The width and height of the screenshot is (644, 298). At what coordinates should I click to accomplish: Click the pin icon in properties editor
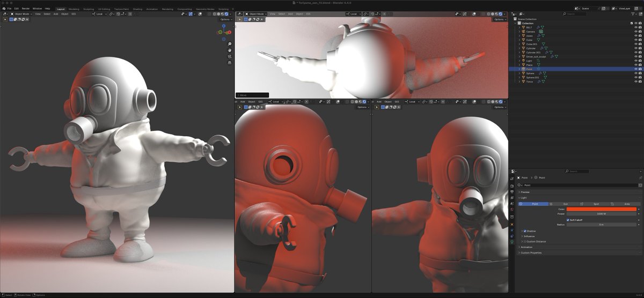click(x=640, y=177)
